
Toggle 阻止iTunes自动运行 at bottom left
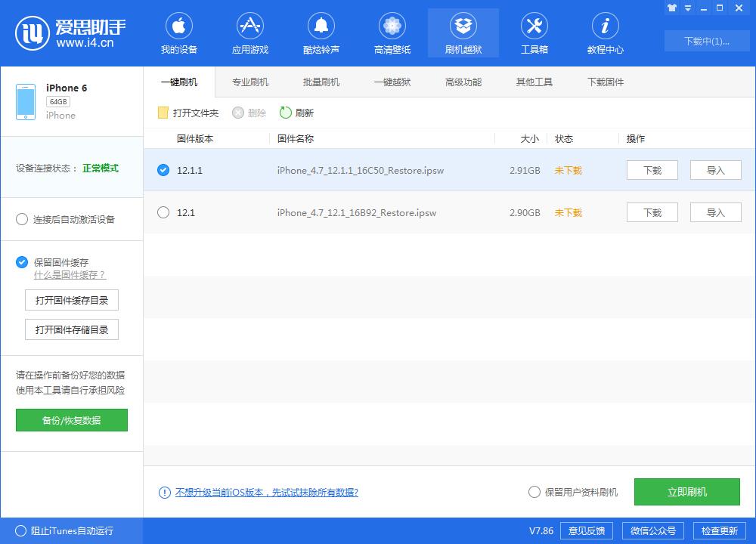click(23, 531)
